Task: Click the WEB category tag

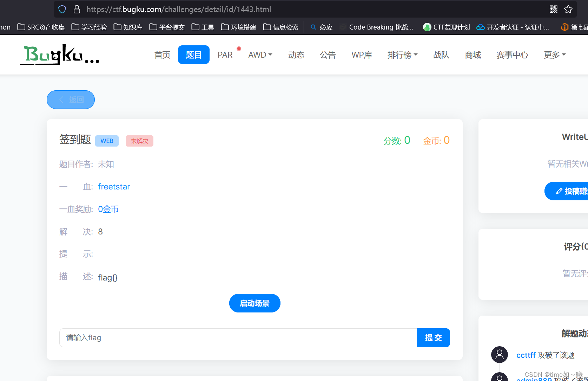Action: [107, 141]
